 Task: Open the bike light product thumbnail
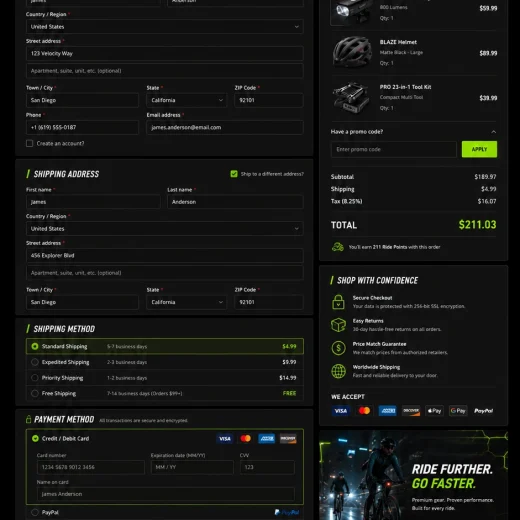pos(352,12)
